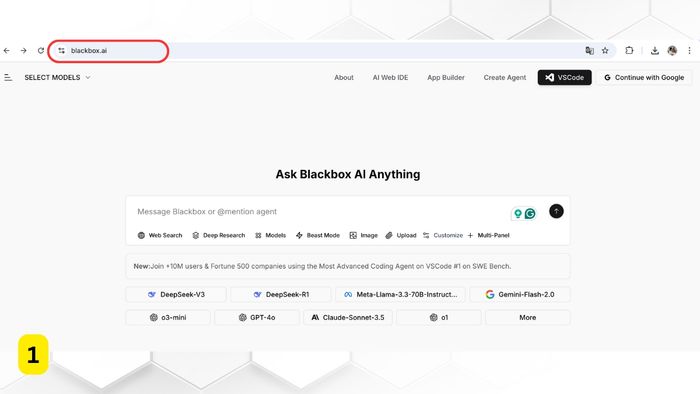Toggle Beast Mode
This screenshot has height=394, width=700.
coord(317,235)
